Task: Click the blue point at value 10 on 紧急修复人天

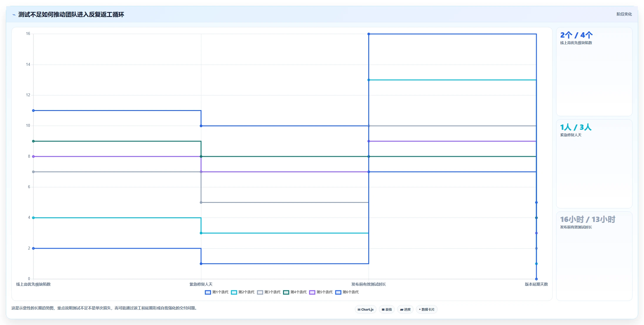Action: pyautogui.click(x=201, y=126)
